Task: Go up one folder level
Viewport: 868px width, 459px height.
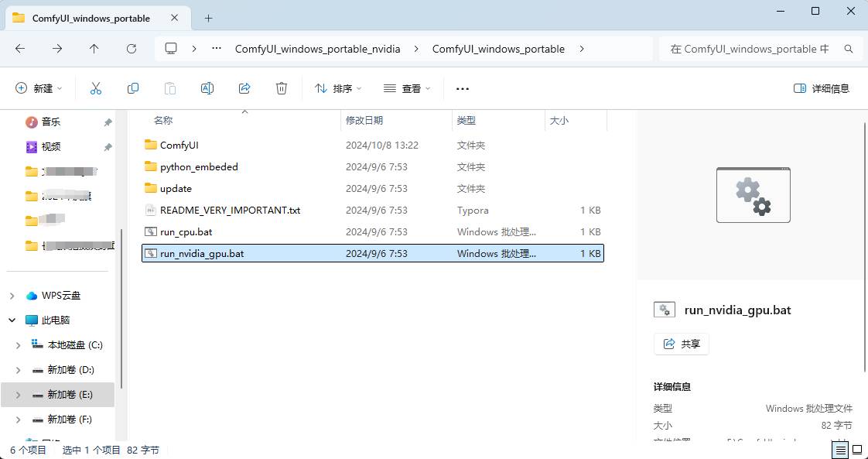Action: (94, 49)
